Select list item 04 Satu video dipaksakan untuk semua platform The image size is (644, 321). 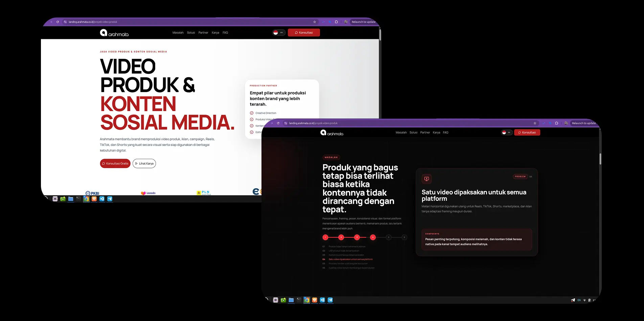[x=347, y=259]
